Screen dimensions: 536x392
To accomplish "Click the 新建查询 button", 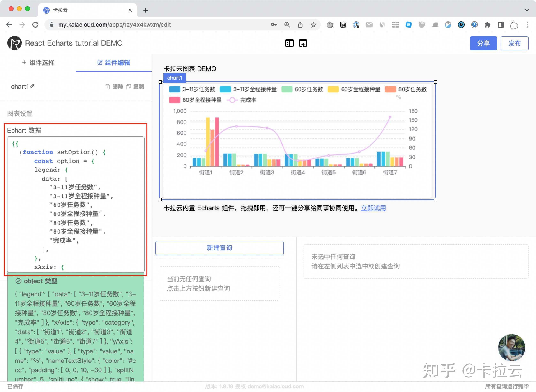I will (x=219, y=248).
